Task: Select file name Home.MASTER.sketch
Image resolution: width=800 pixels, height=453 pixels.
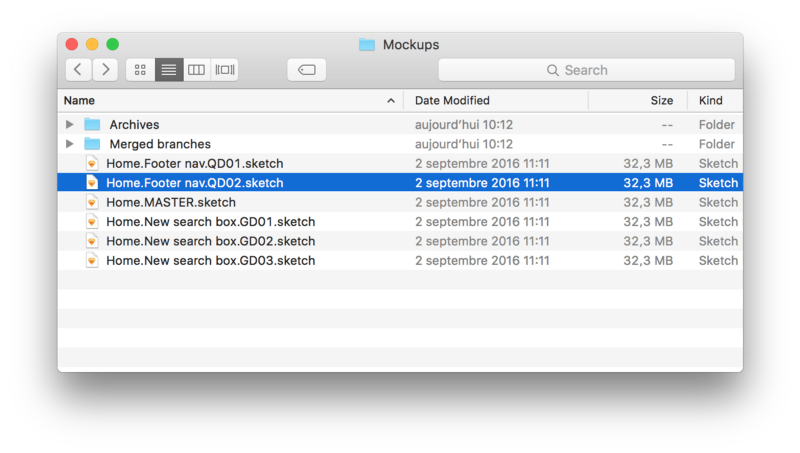Action: tap(171, 202)
